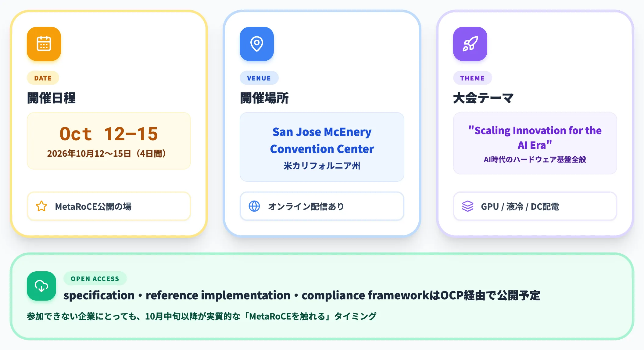The image size is (644, 350).
Task: Click the globe icon beside オンライン配信あり
Action: click(254, 206)
